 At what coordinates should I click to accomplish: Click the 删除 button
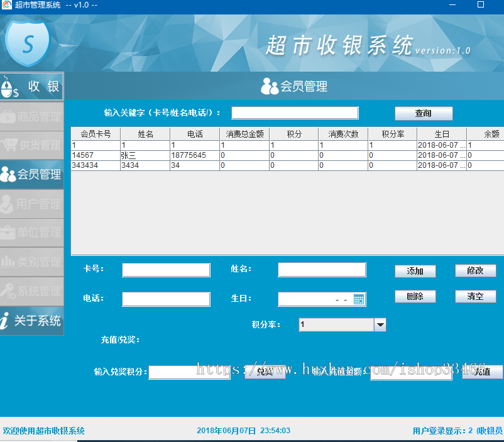(x=415, y=296)
